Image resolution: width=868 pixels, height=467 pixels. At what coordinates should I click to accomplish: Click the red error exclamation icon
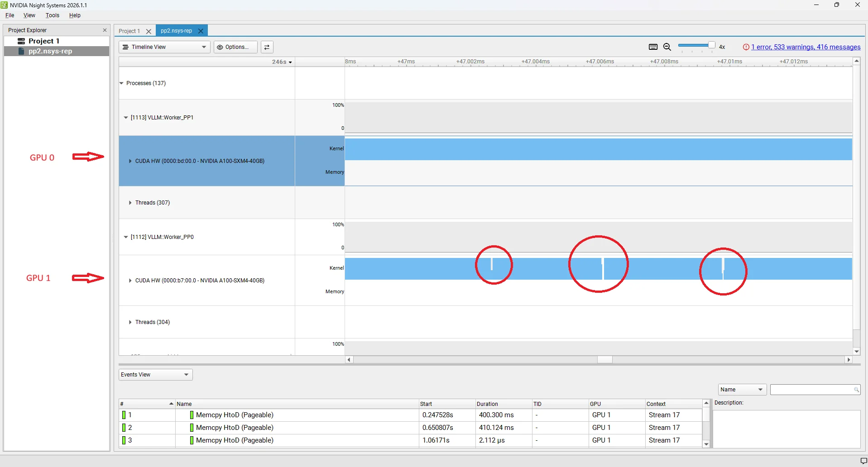(745, 47)
